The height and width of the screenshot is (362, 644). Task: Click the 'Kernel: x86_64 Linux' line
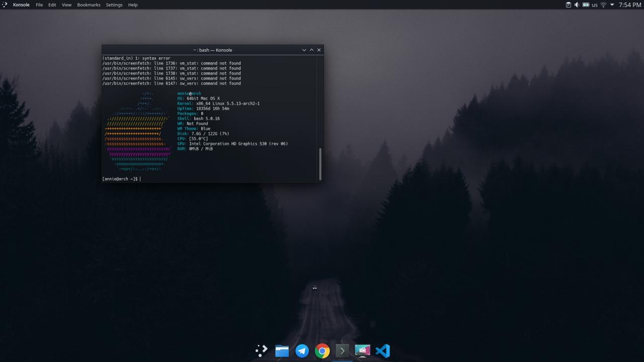(218, 104)
